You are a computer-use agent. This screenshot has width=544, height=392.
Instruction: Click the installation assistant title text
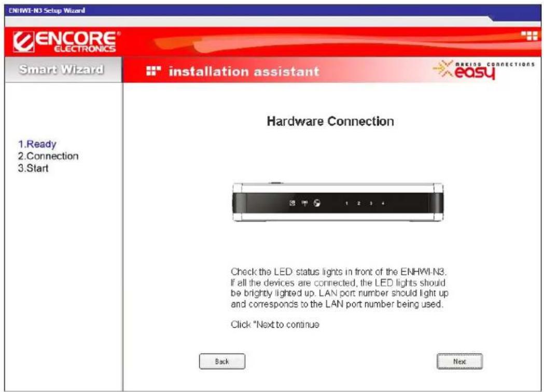(244, 72)
